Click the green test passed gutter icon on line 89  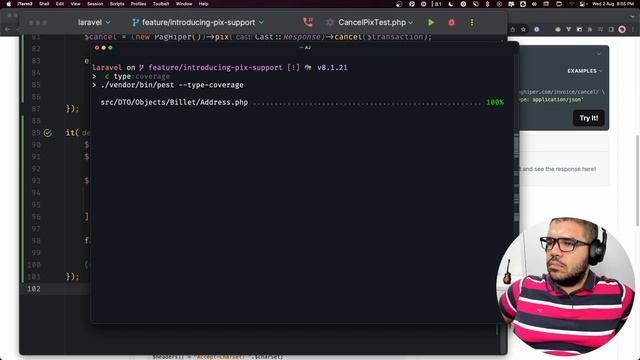pyautogui.click(x=48, y=133)
